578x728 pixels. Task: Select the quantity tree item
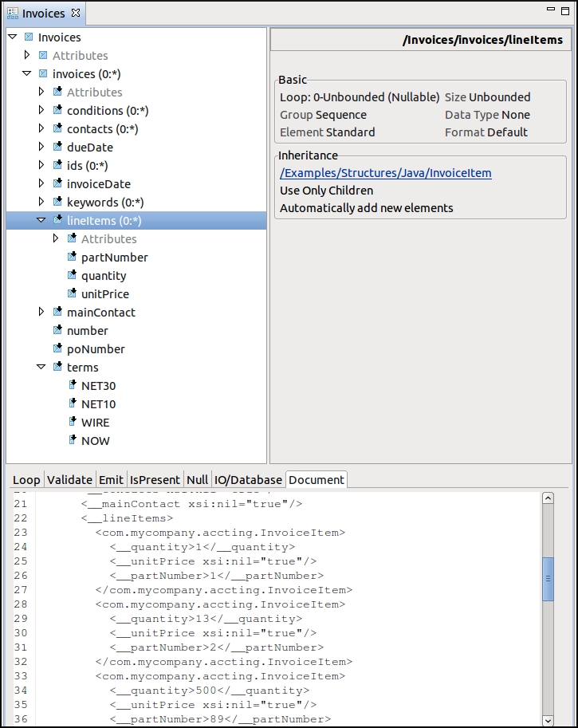pos(104,276)
